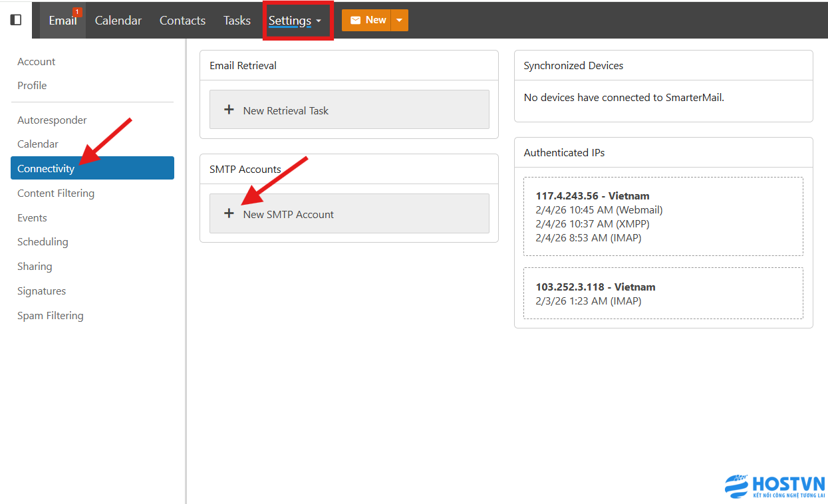The image size is (828, 504).
Task: Open Content Filtering settings
Action: pyautogui.click(x=56, y=193)
